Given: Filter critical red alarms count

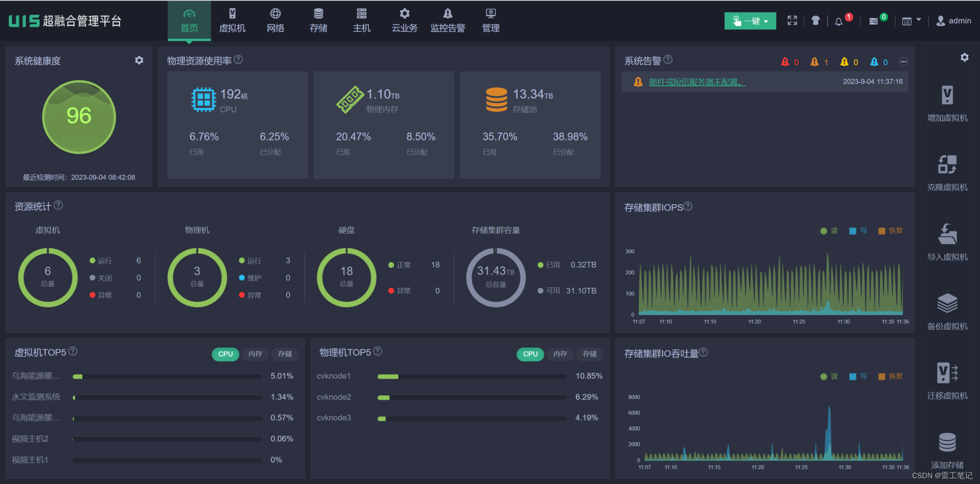Looking at the screenshot, I should click(790, 62).
